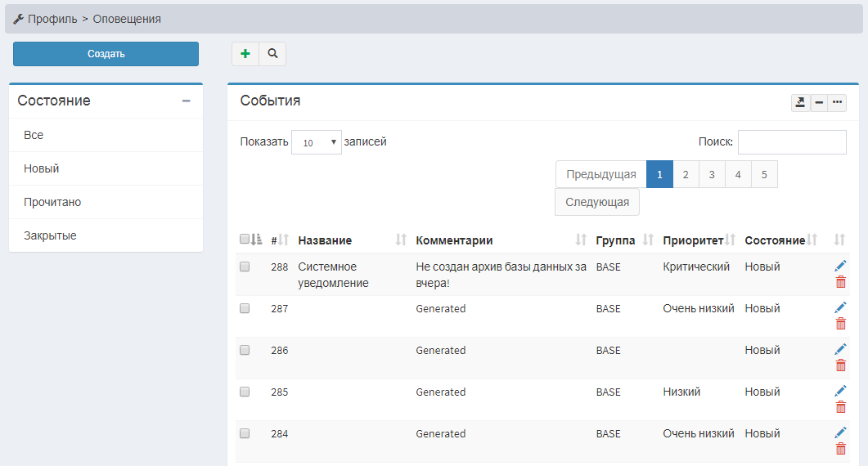Screen dimensions: 868x466
Task: Click the green plus add icon
Action: click(x=245, y=54)
